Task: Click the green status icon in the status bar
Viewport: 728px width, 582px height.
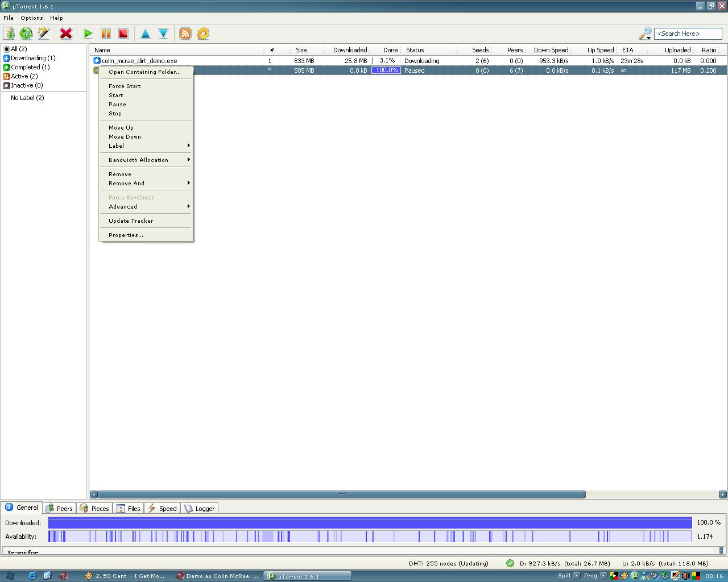Action: coord(510,563)
